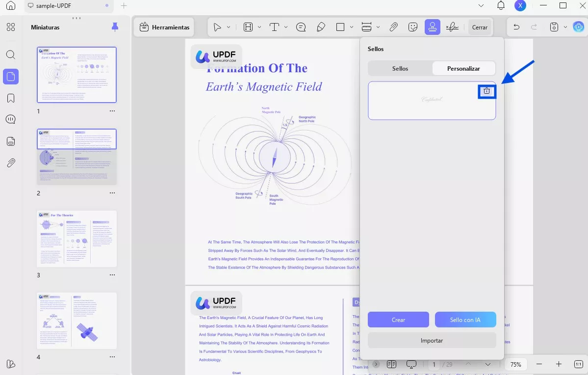Expand the cursor tool dropdown arrow
Viewport: 588px width, 375px height.
click(x=229, y=27)
